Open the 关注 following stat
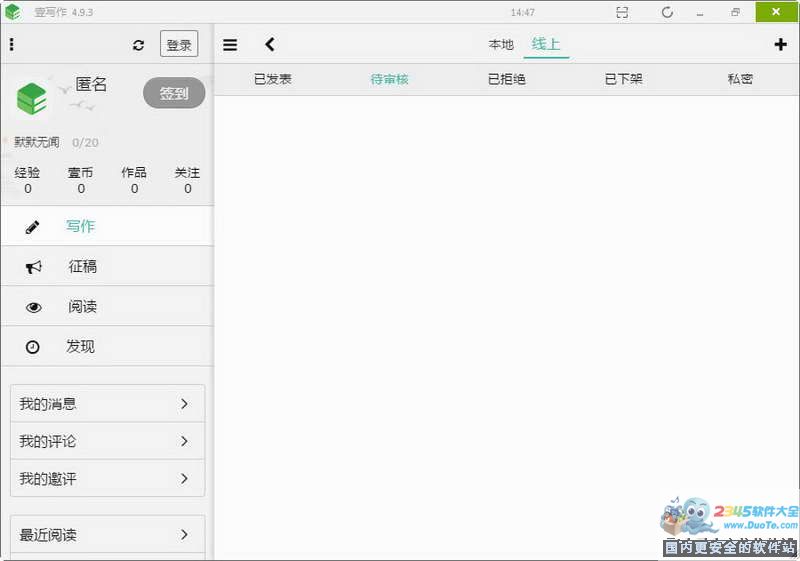Viewport: 800px width, 561px height. pos(187,180)
